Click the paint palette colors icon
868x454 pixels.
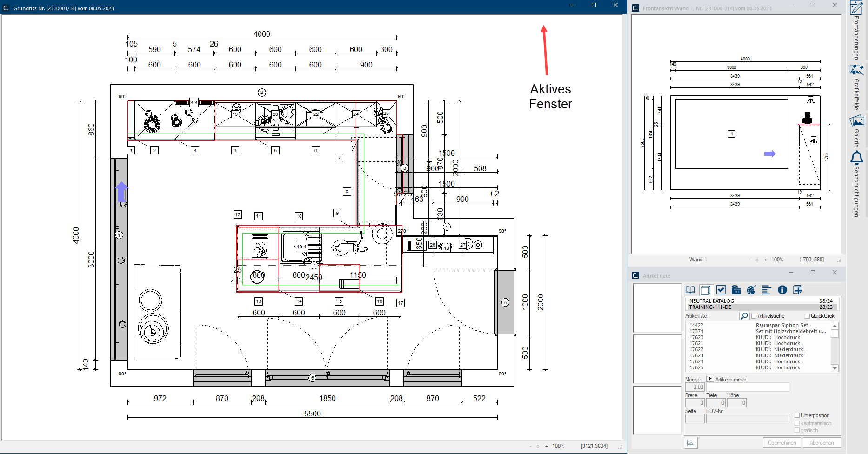point(751,290)
